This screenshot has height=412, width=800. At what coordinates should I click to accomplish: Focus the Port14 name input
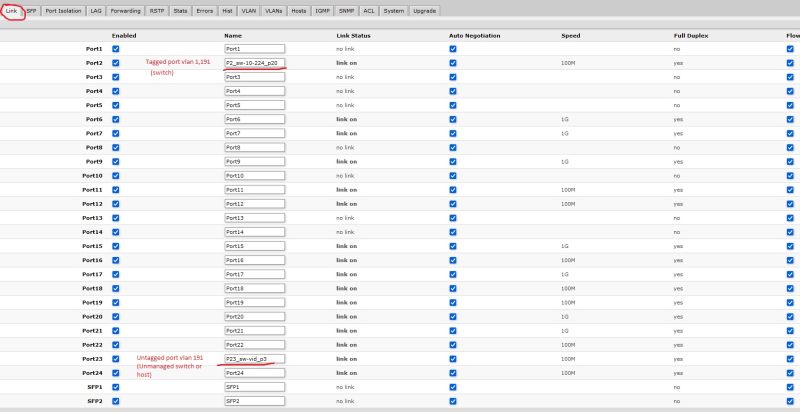point(255,232)
